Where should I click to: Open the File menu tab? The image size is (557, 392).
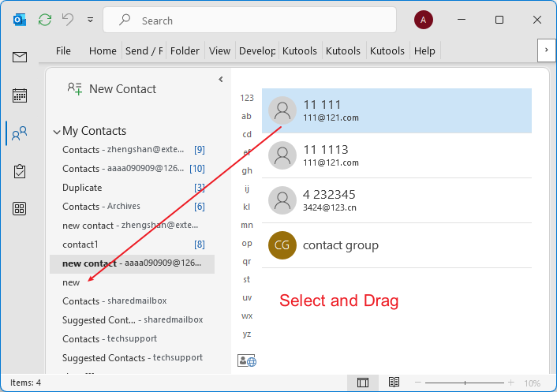point(63,50)
